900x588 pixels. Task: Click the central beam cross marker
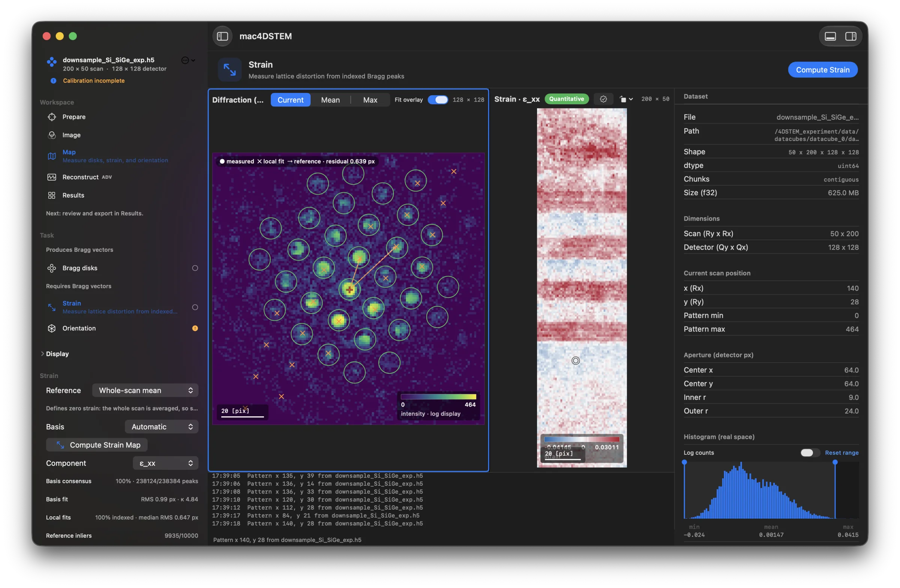349,290
